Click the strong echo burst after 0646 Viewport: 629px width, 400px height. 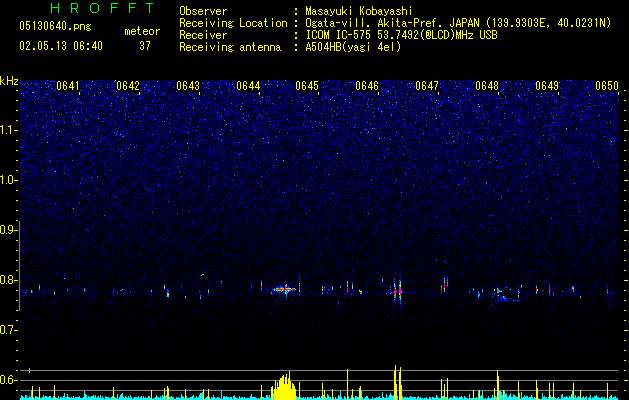click(x=397, y=290)
